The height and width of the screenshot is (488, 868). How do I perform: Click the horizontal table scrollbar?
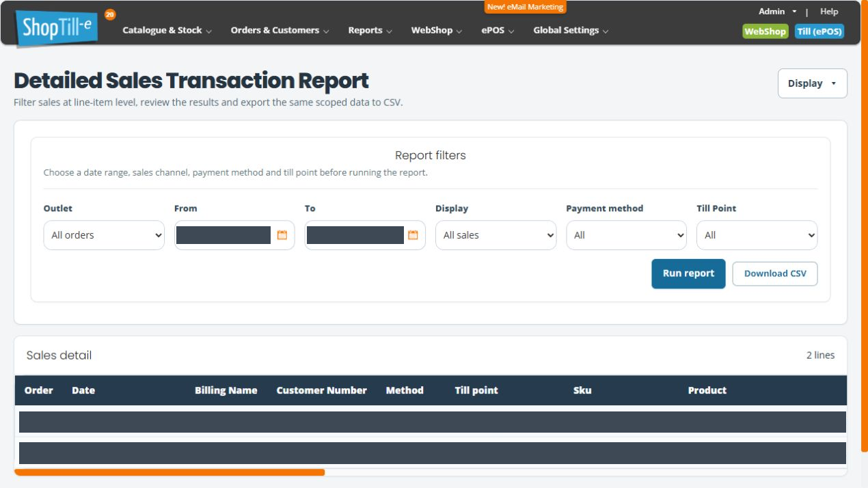coord(169,472)
